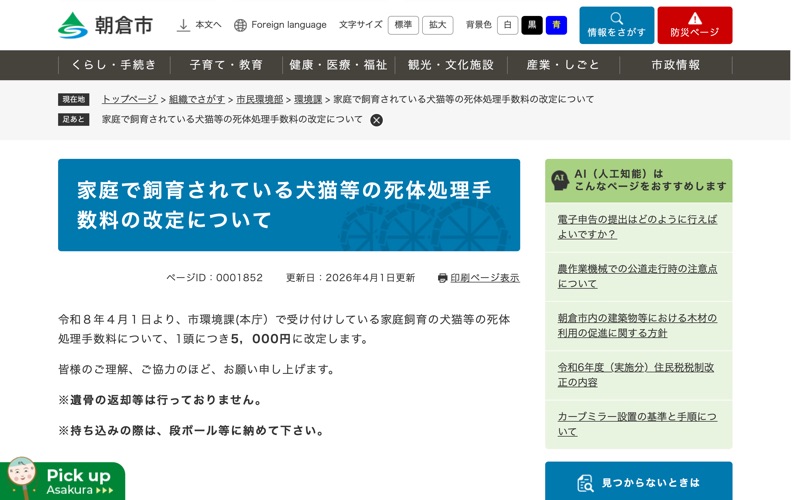
Task: Click the 朝倉市 site title text
Action: (123, 25)
